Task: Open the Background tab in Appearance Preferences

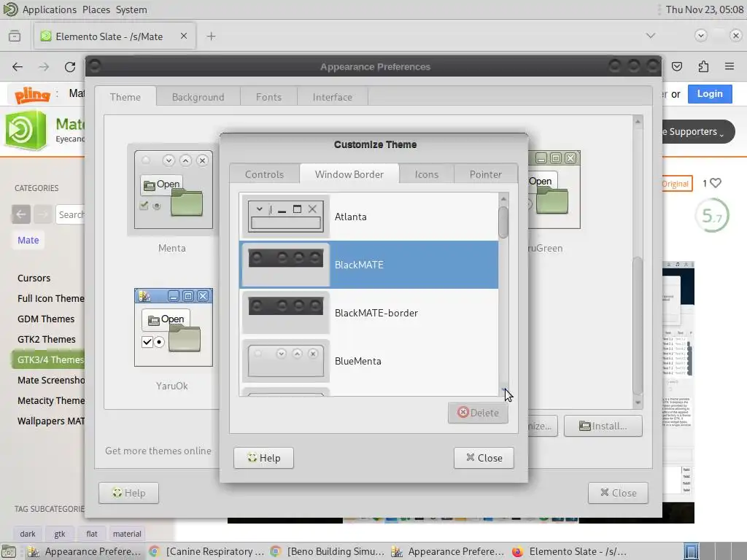Action: tap(198, 97)
